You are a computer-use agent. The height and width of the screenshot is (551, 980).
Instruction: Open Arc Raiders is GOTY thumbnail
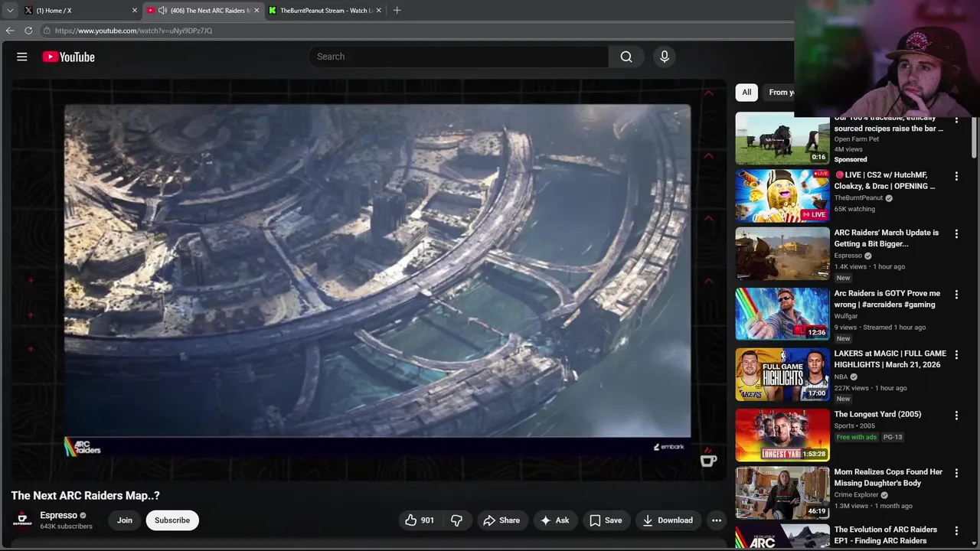[x=782, y=314]
